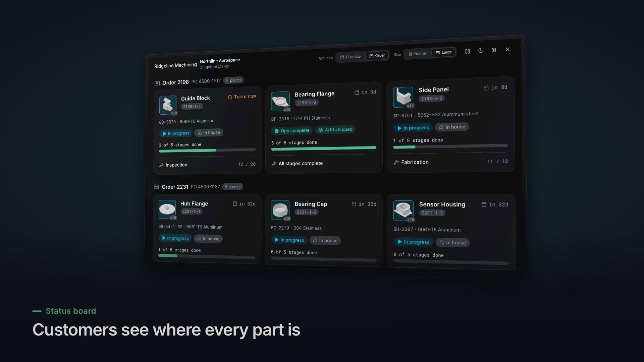
Task: Click Guide Block's stages progress bar
Action: click(x=207, y=150)
